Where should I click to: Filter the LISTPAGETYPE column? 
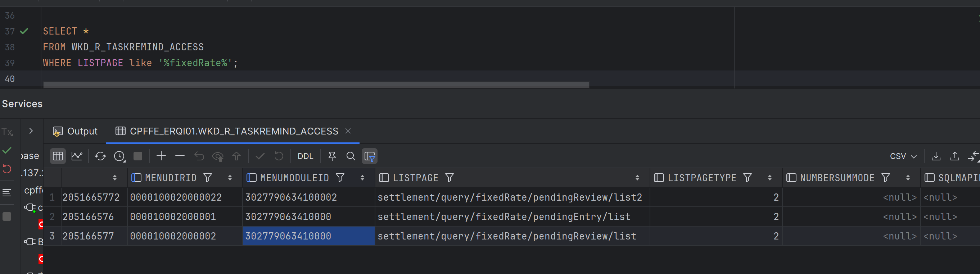(x=748, y=178)
